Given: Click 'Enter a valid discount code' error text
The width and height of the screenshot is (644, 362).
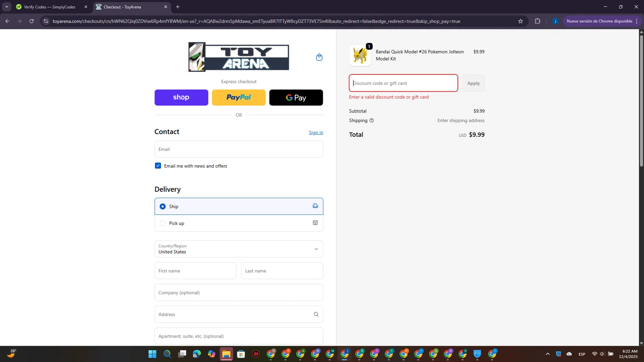Looking at the screenshot, I should [389, 97].
